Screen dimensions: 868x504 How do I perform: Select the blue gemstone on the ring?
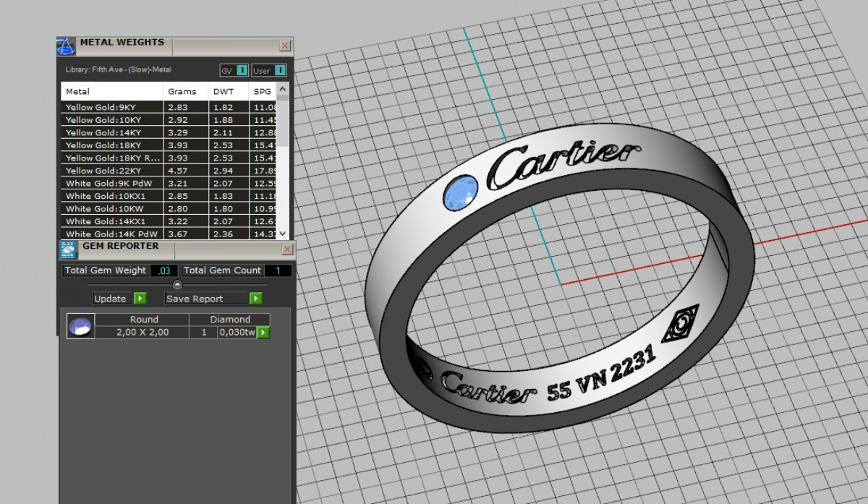coord(459,194)
